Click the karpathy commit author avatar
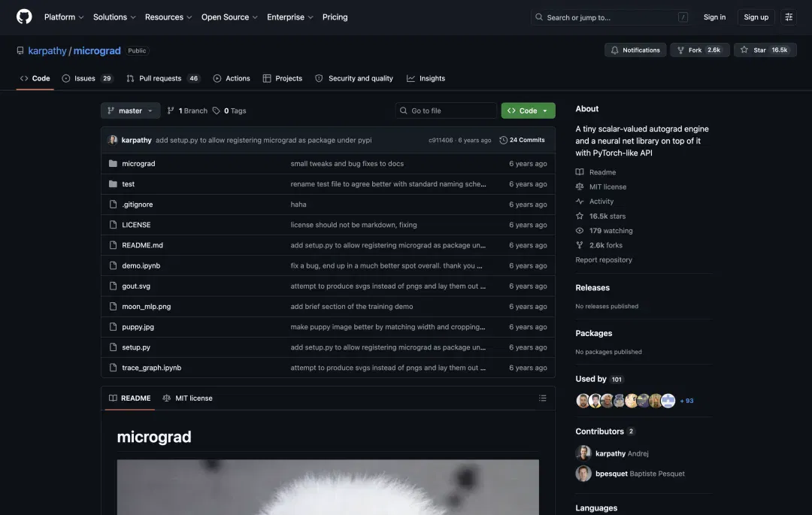Viewport: 812px width, 515px height. coord(112,141)
